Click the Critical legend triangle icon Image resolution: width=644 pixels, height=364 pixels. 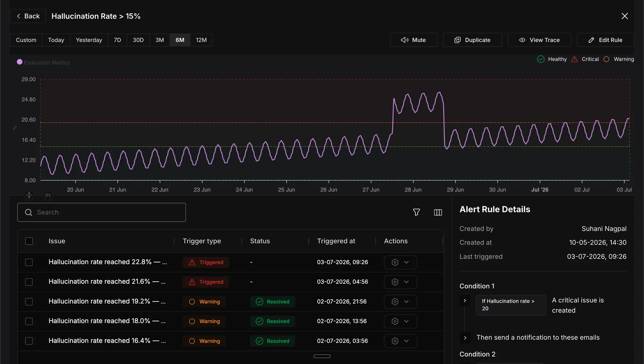coord(574,59)
